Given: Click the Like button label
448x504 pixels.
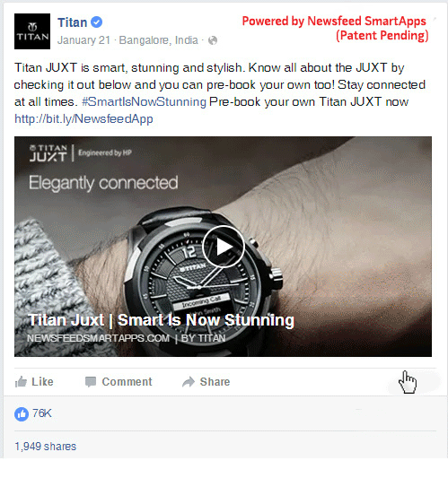Looking at the screenshot, I should 42,382.
